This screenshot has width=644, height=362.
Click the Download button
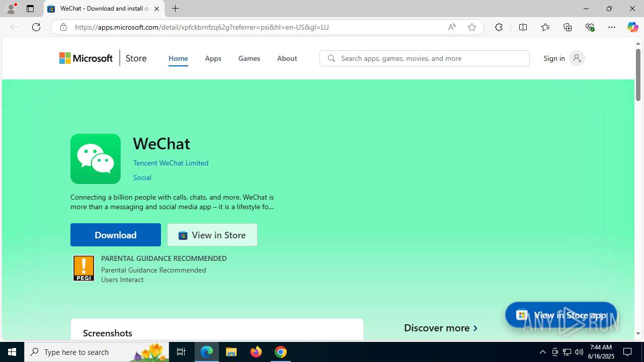(x=116, y=235)
